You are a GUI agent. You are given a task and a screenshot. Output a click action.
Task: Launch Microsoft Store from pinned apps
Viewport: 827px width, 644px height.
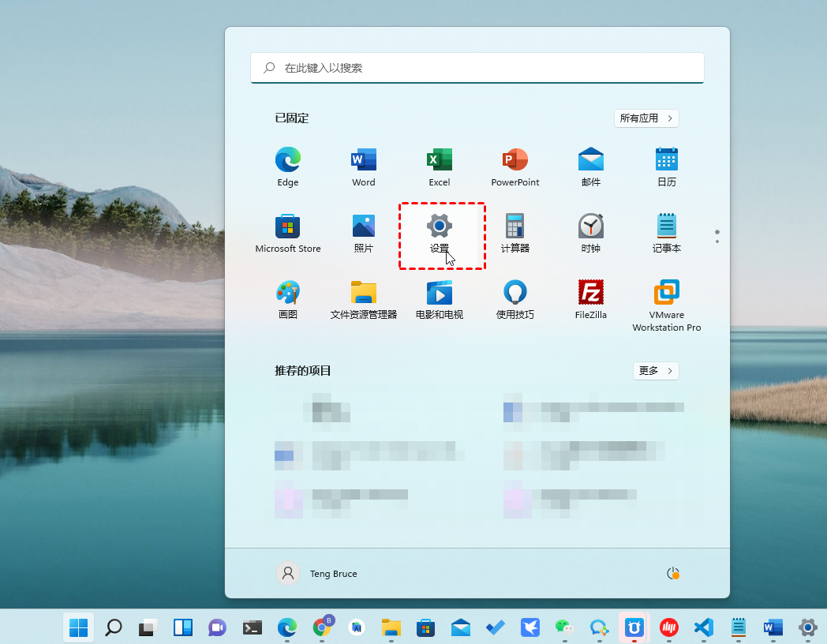tap(287, 234)
